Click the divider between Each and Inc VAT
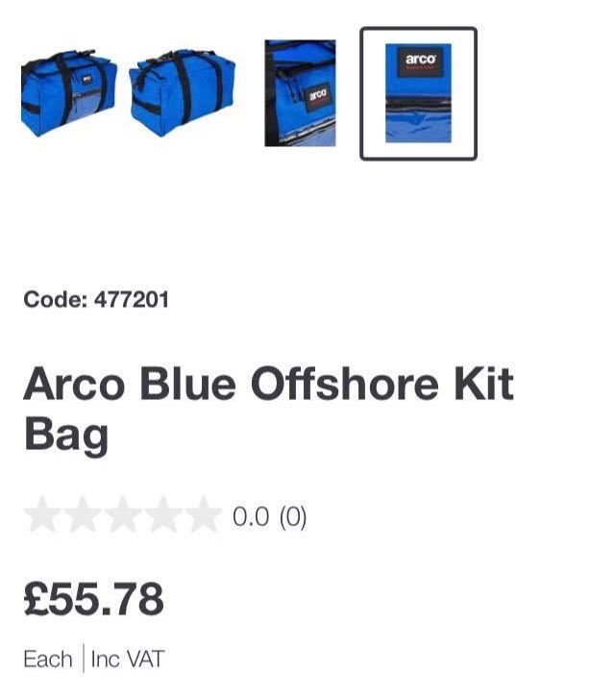The width and height of the screenshot is (615, 700). click(83, 659)
